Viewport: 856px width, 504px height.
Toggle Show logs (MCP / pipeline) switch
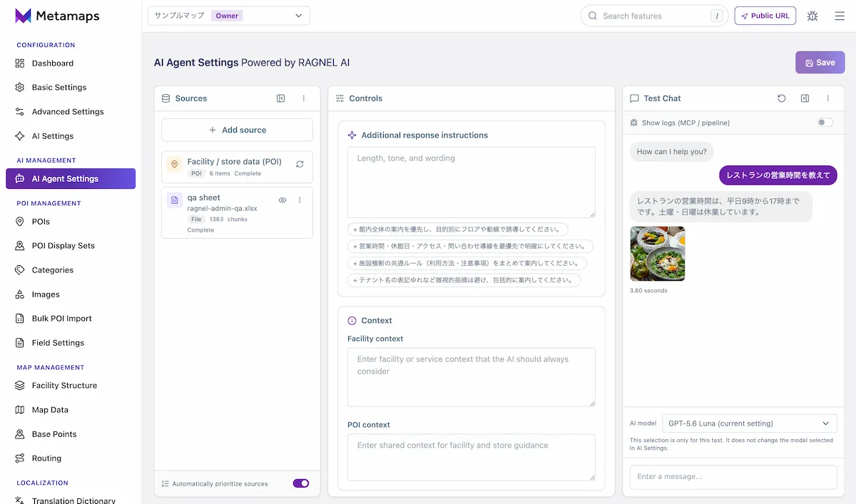tap(825, 123)
